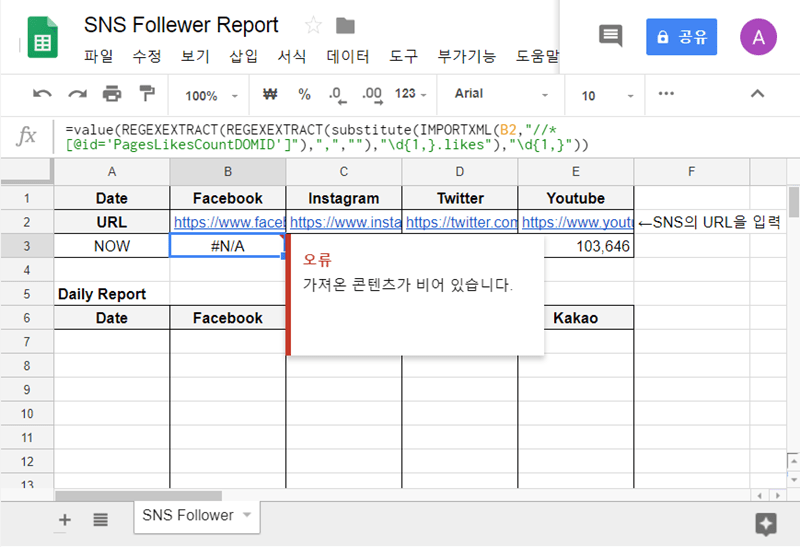Screen dimensions: 800x547
Task: Click the fx function icon
Action: click(x=26, y=136)
